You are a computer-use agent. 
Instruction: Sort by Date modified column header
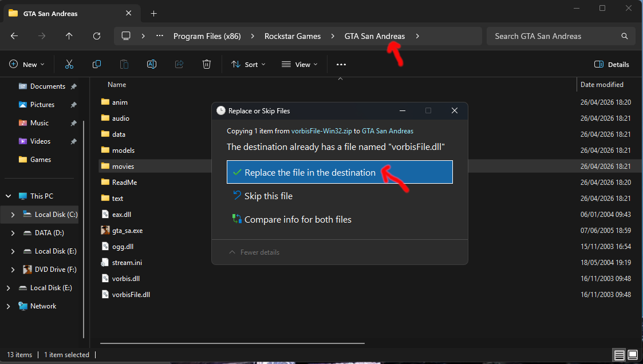(x=602, y=85)
